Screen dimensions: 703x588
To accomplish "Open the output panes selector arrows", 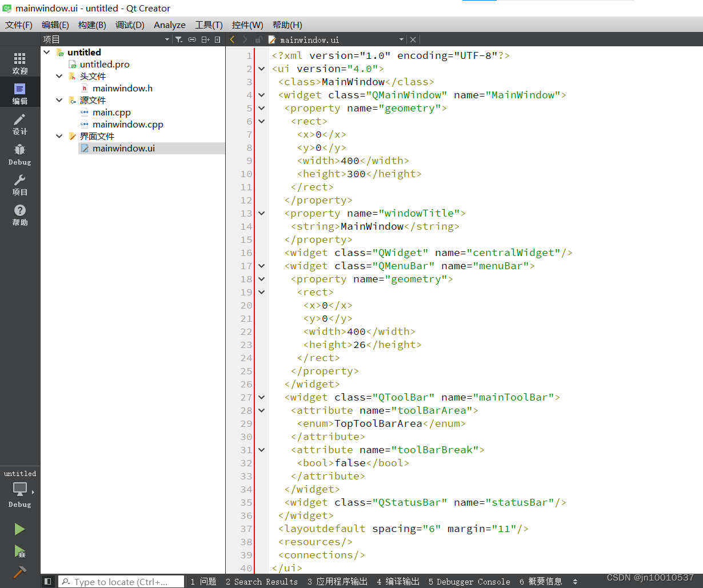I will pyautogui.click(x=575, y=581).
